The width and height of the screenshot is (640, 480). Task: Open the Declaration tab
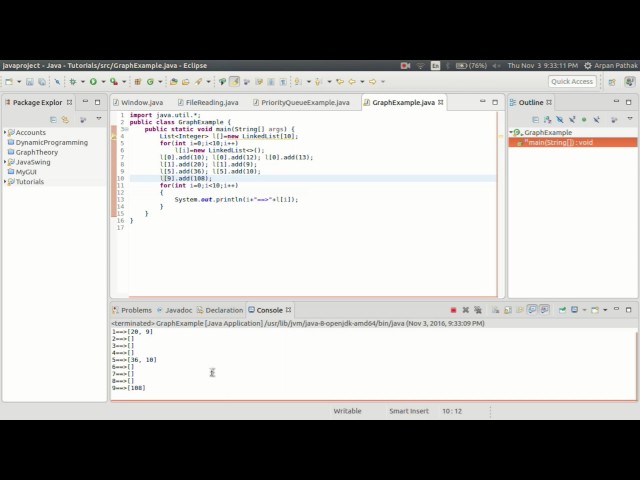point(220,310)
